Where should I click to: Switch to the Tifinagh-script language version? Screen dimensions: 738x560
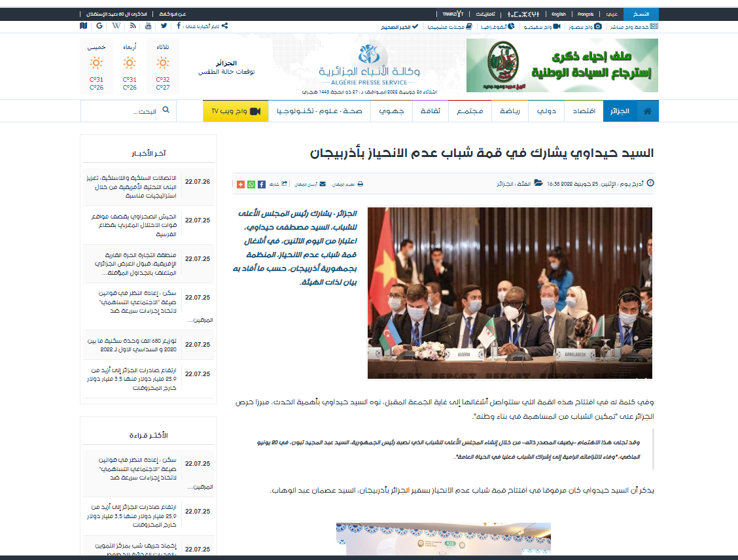(523, 14)
